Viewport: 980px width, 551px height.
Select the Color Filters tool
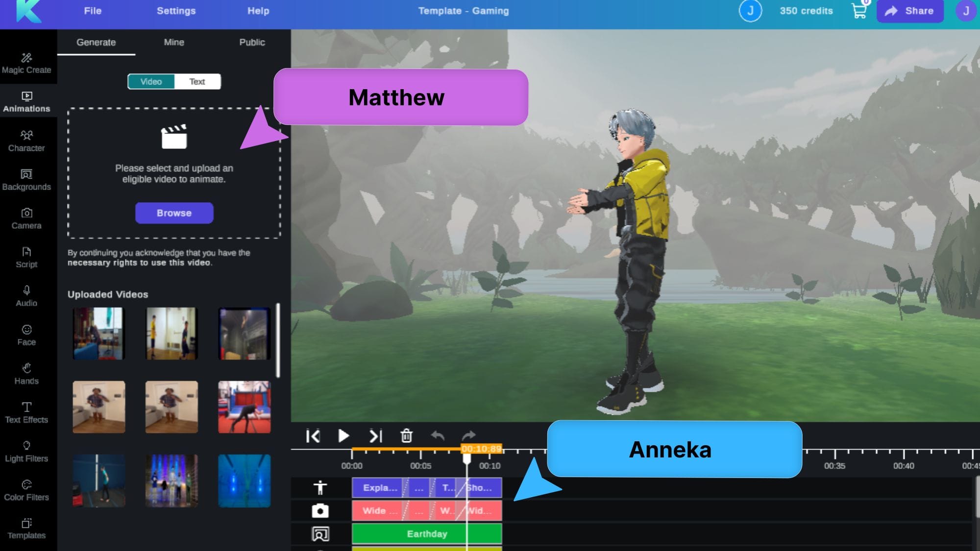tap(26, 490)
